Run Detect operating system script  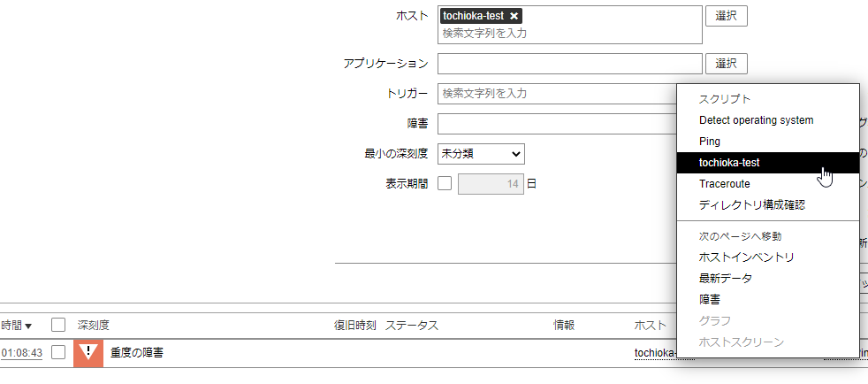point(756,120)
